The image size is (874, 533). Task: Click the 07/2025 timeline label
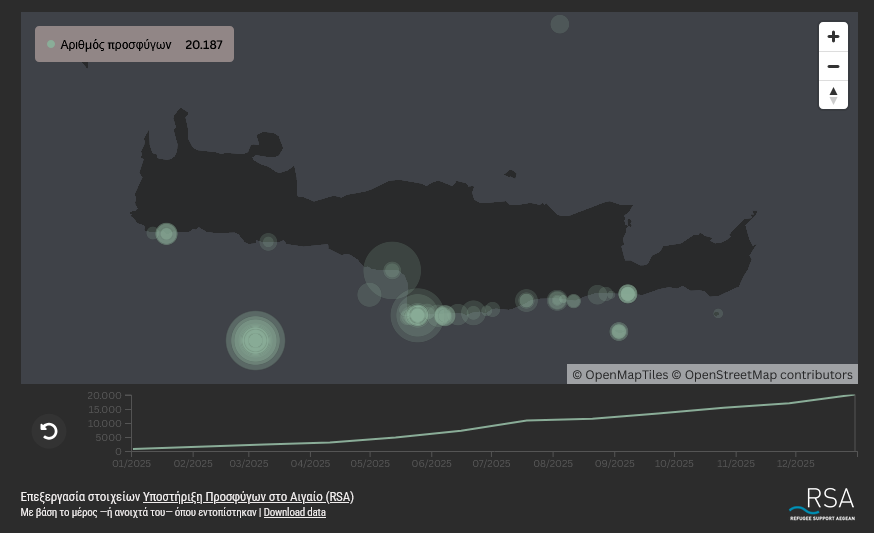pos(491,464)
